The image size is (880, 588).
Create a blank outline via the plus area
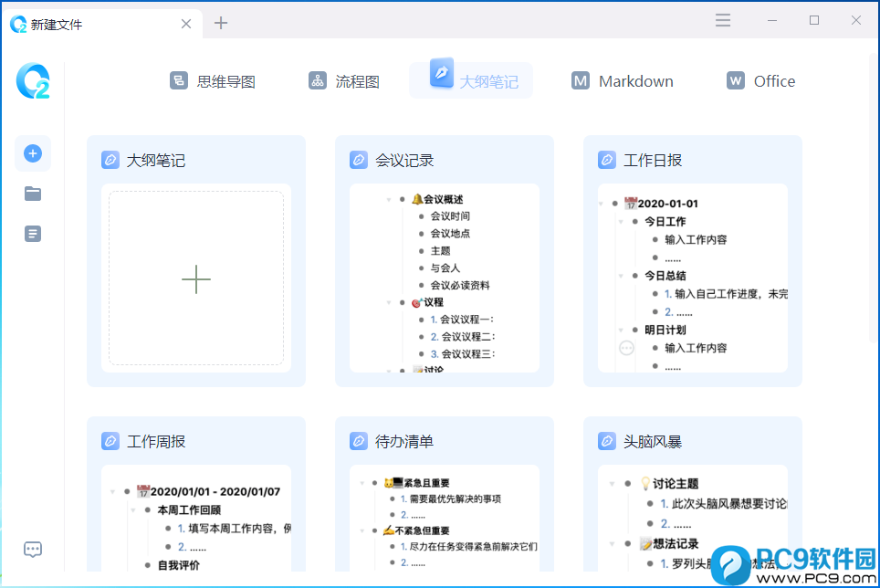tap(196, 278)
